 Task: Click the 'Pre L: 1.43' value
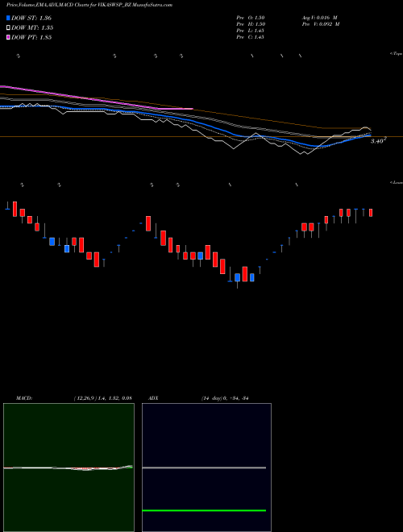pos(251,31)
